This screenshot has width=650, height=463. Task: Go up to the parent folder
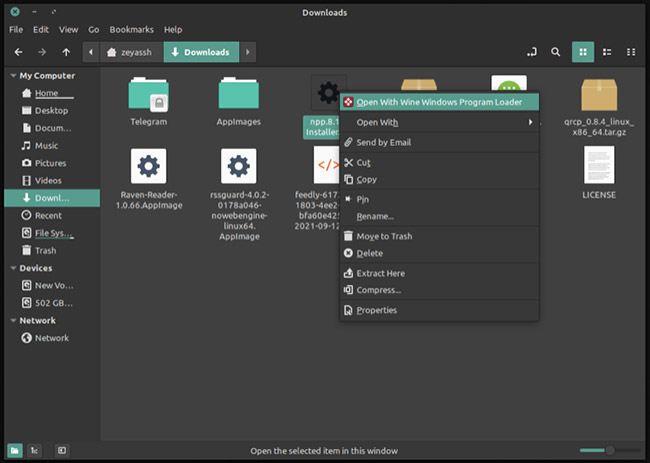coord(66,52)
